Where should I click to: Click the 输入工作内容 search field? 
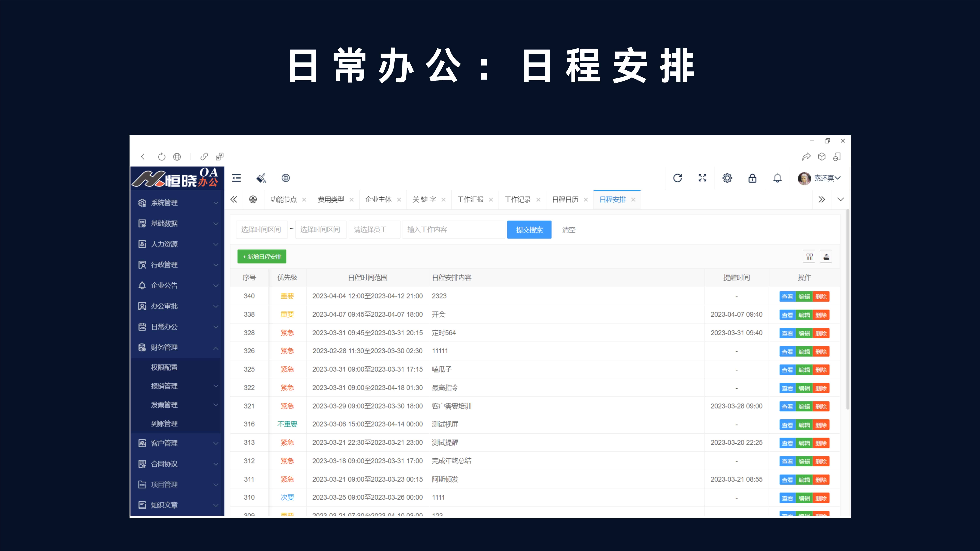pos(453,230)
